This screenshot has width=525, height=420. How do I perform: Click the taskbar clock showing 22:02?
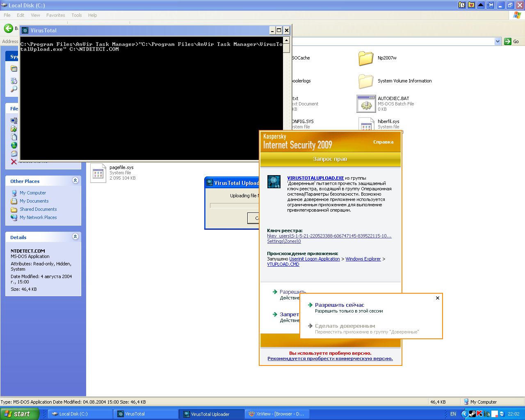(x=514, y=414)
